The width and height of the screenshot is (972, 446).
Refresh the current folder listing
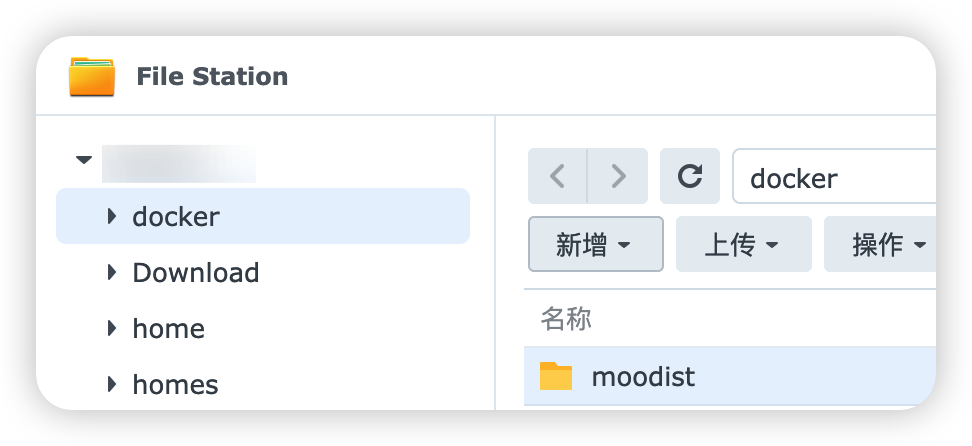[x=690, y=177]
